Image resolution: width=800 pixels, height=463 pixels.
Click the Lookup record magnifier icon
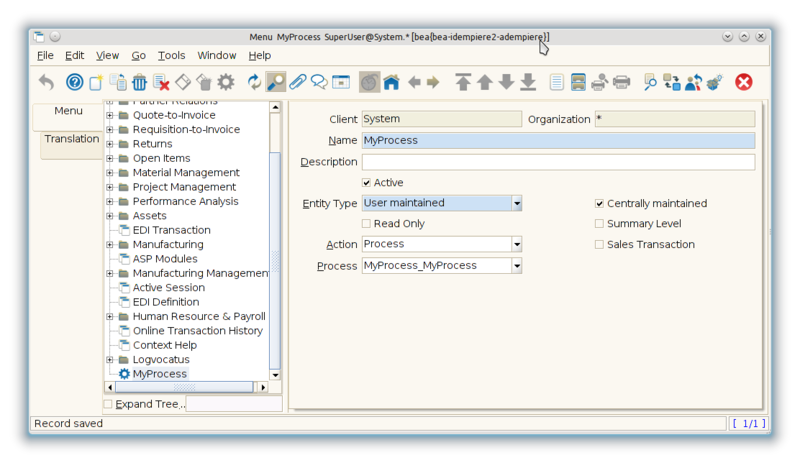(275, 82)
